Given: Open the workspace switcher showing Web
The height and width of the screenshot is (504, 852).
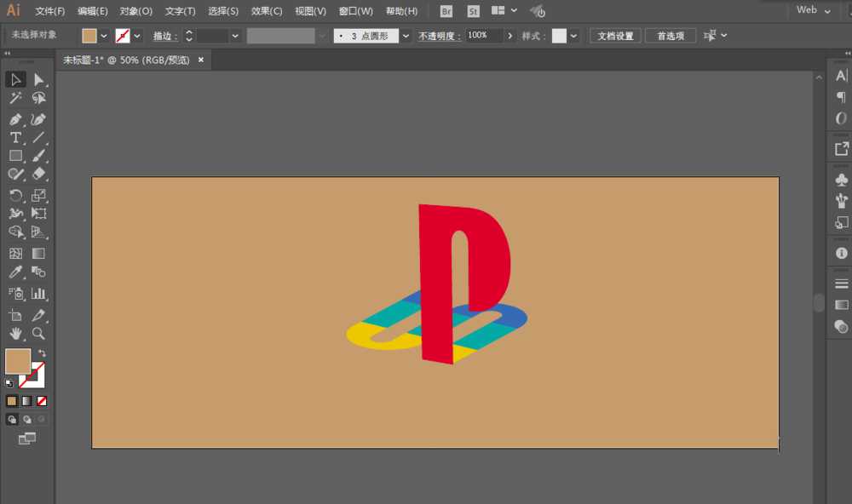Looking at the screenshot, I should (x=809, y=10).
